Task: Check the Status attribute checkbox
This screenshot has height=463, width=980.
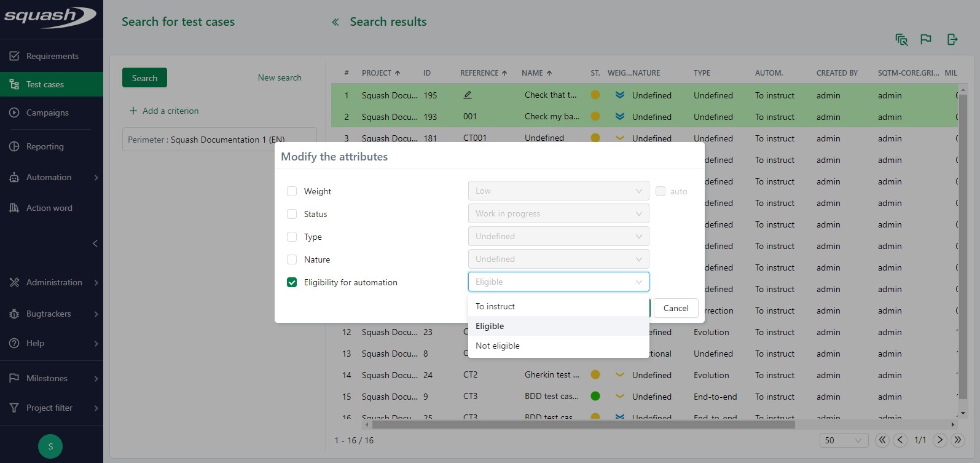Action: 292,214
